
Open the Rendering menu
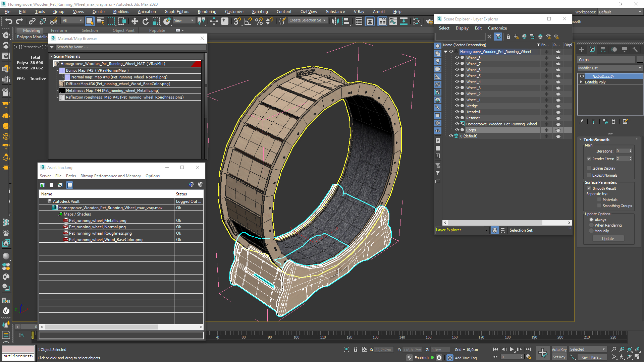tap(207, 12)
